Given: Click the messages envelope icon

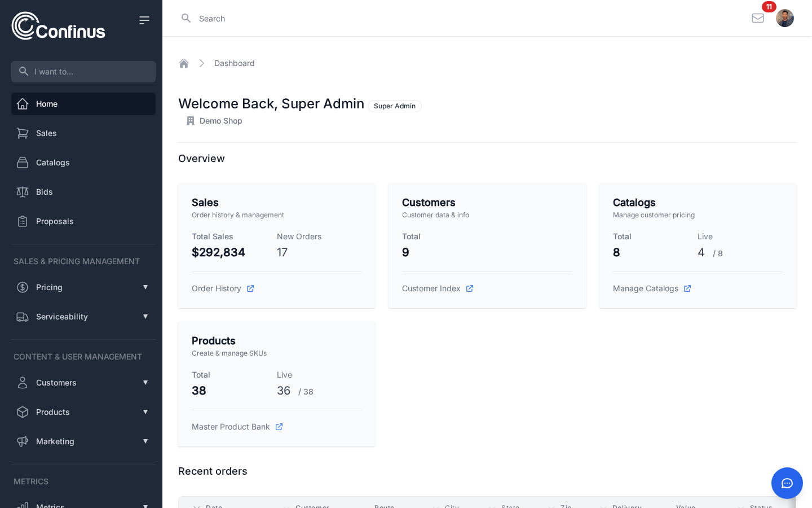Looking at the screenshot, I should coord(758,18).
